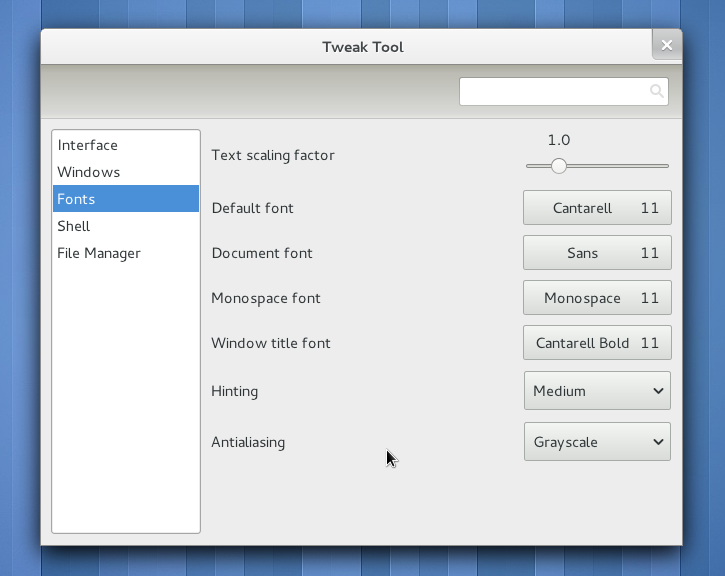Click the Antialiasing label text

248,442
